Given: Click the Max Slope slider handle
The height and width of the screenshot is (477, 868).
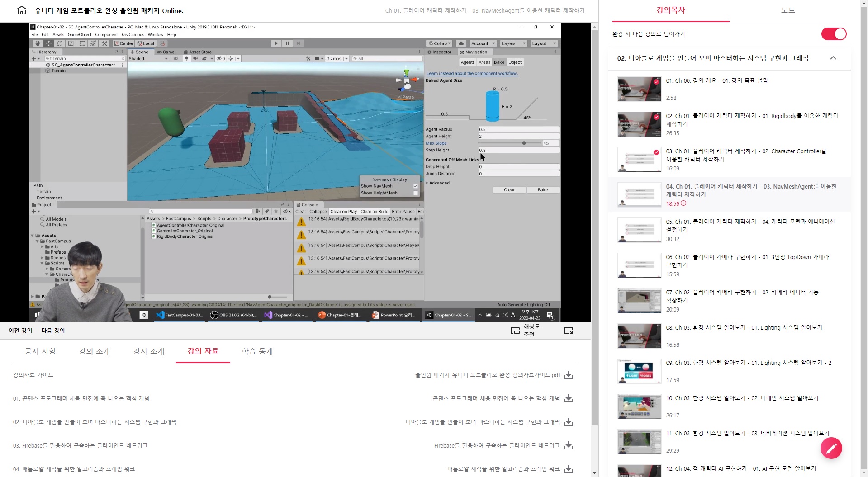Looking at the screenshot, I should tap(524, 143).
